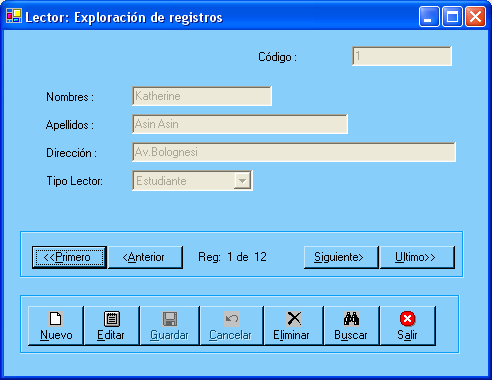The height and width of the screenshot is (380, 492).
Task: Click the Buscar button with binoculars icon
Action: [352, 326]
